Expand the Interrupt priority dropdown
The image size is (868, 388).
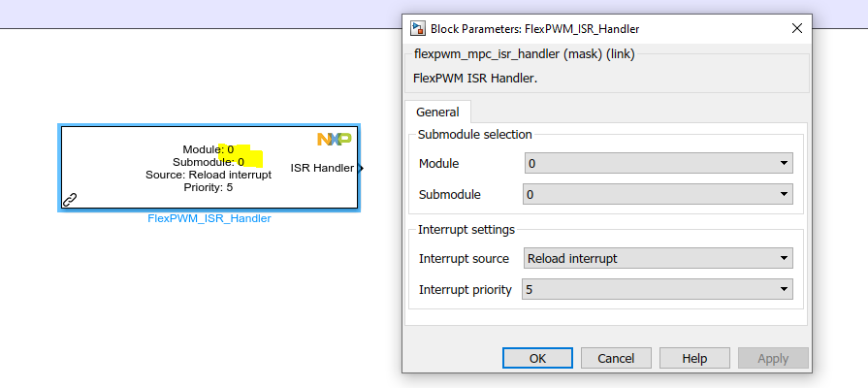(658, 289)
